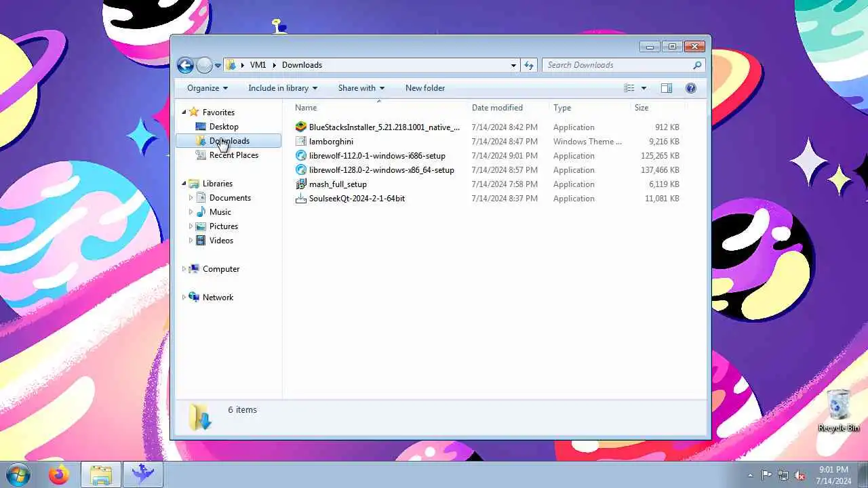Select Network in navigation pane

pyautogui.click(x=218, y=298)
